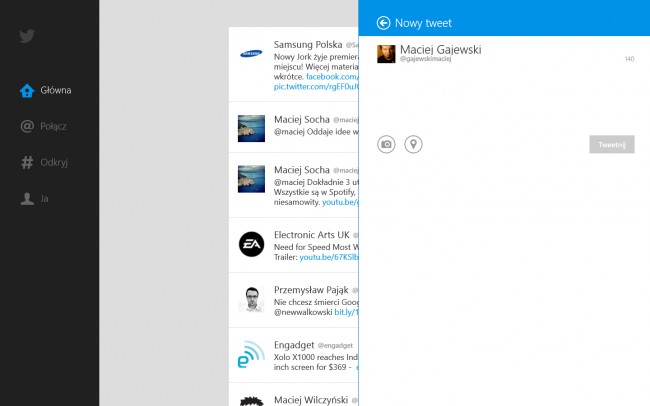This screenshot has width=650, height=406.
Task: Click the Przemysław Pająk name
Action: tap(311, 290)
